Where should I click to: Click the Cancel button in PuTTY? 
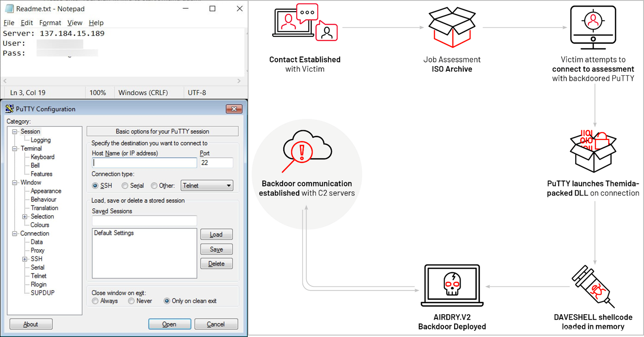pos(216,324)
